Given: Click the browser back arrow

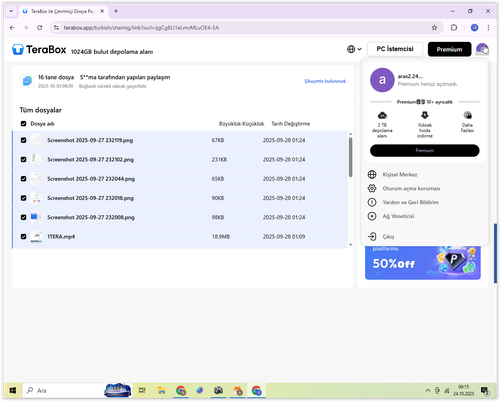Looking at the screenshot, I should (x=12, y=28).
